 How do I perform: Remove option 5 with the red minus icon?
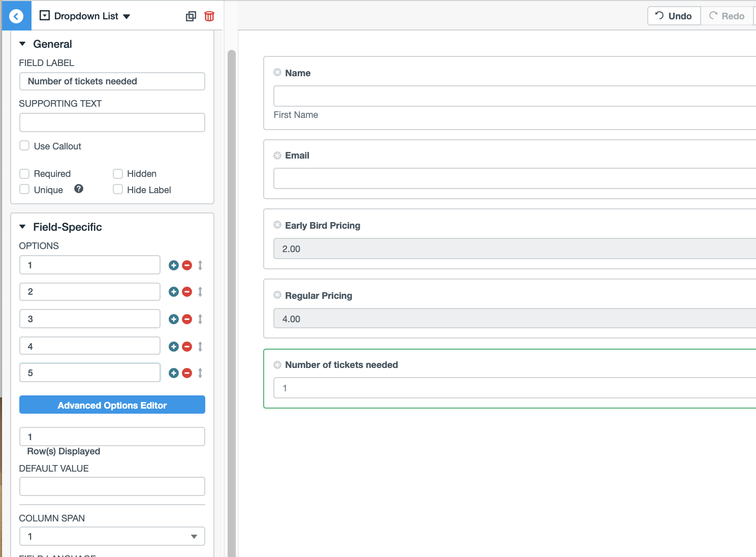pyautogui.click(x=186, y=373)
